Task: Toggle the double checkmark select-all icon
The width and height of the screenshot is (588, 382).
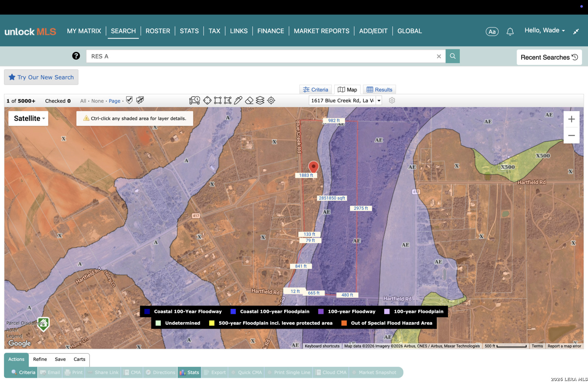Action: click(140, 100)
